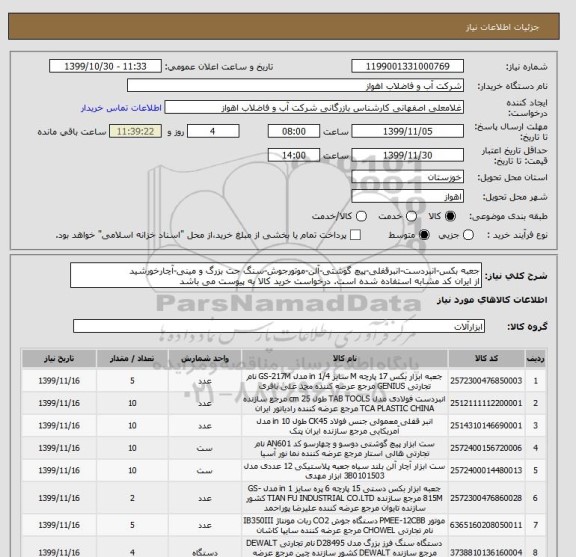This screenshot has height=557, width=576.
Task: Click the need number field 1199001331000769
Action: click(x=407, y=67)
